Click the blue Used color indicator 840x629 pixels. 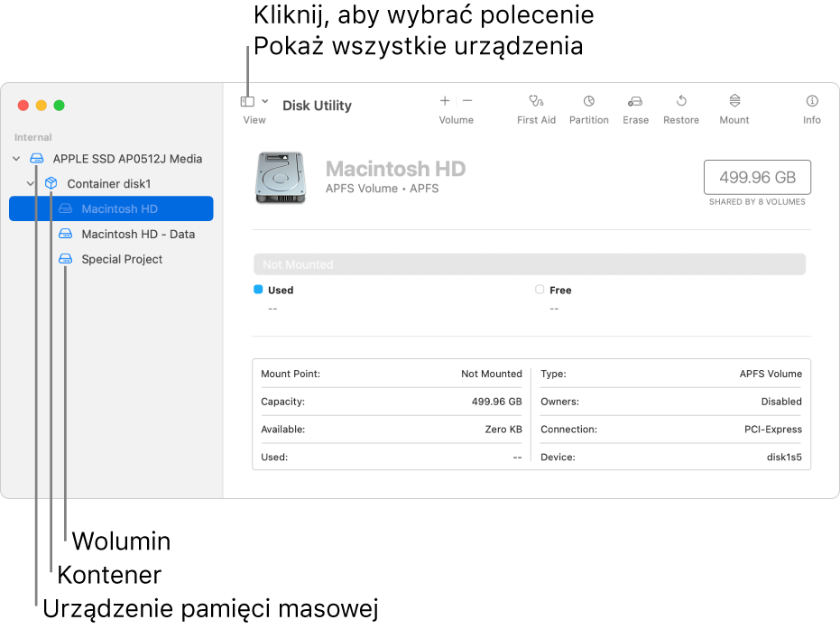tap(258, 290)
